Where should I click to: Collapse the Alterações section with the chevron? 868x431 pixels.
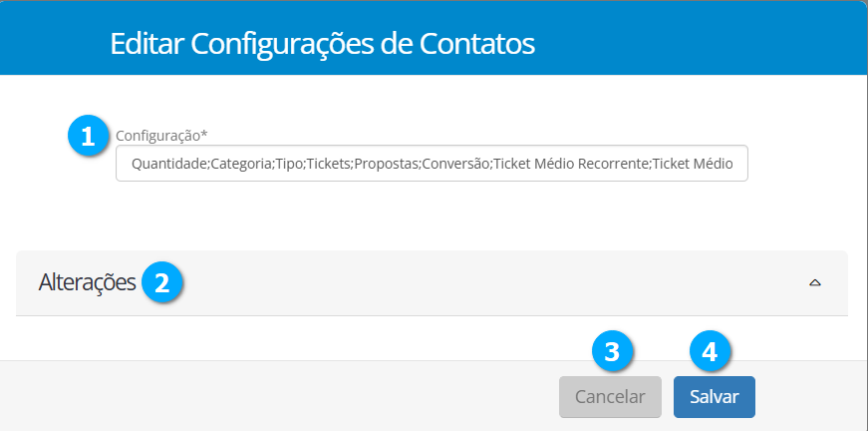coord(814,283)
